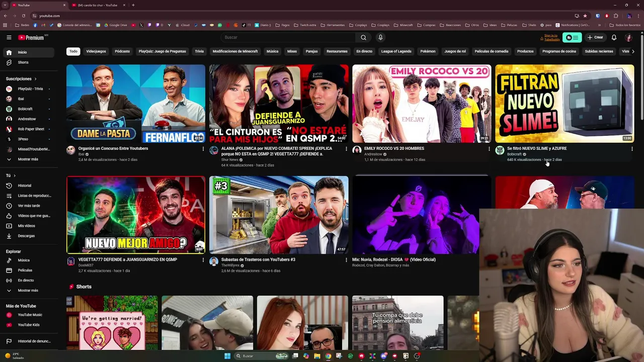This screenshot has width=644, height=362.
Task: Open Mis videos in the sidebar
Action: pos(29,226)
